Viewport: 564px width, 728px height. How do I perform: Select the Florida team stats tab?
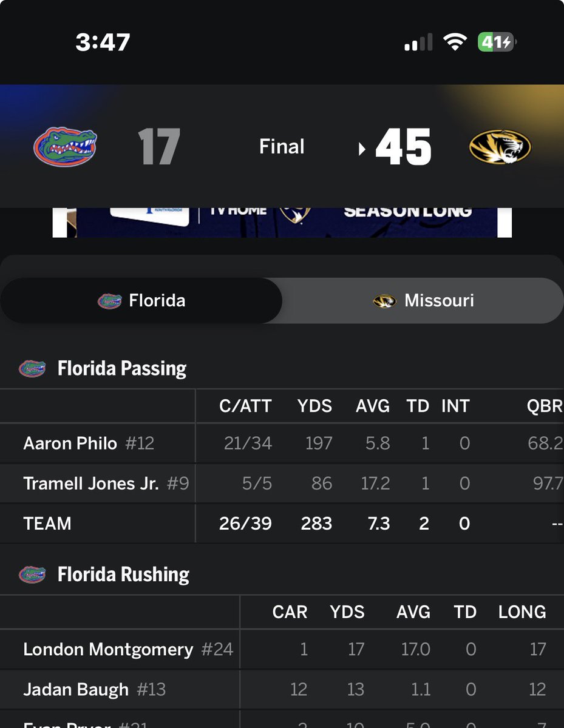pyautogui.click(x=141, y=300)
